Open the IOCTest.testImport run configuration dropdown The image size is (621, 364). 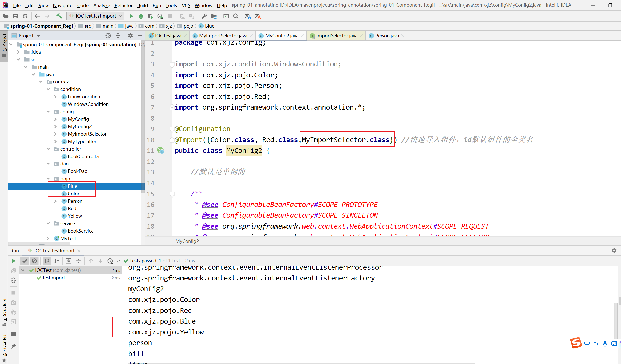[96, 16]
